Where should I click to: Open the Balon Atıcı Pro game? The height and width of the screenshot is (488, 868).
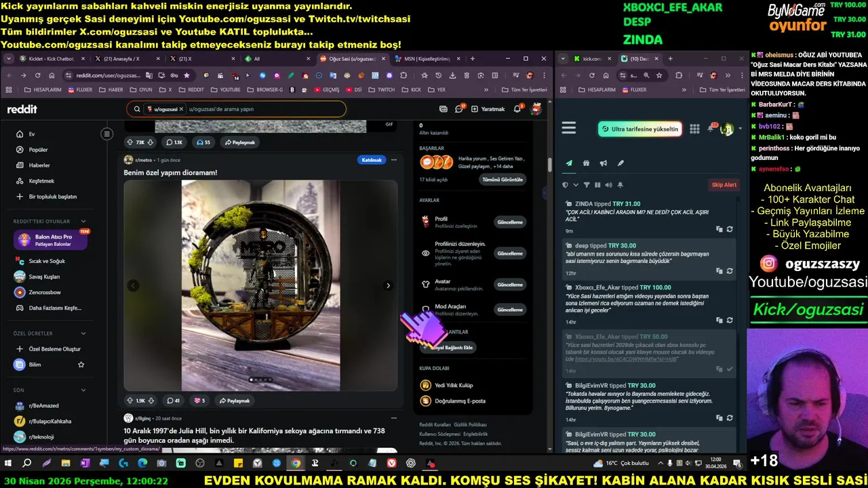pos(51,240)
